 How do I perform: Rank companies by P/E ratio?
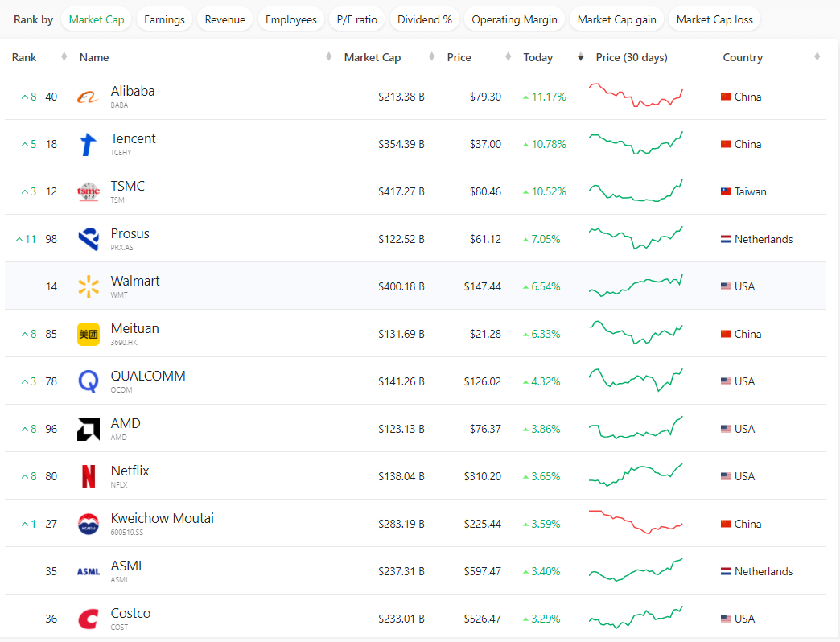coord(356,20)
